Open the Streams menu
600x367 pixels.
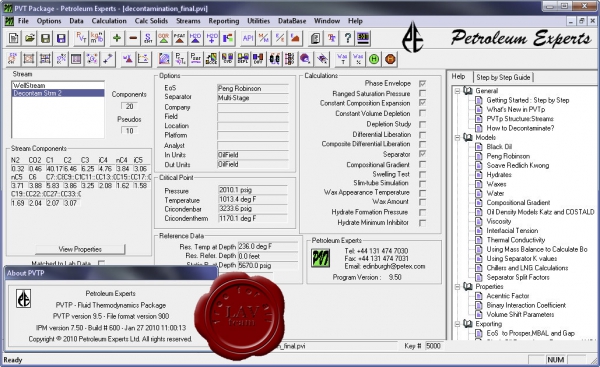188,21
